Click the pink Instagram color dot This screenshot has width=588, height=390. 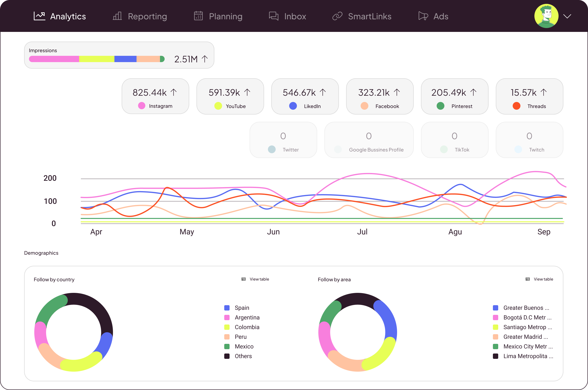pos(142,106)
